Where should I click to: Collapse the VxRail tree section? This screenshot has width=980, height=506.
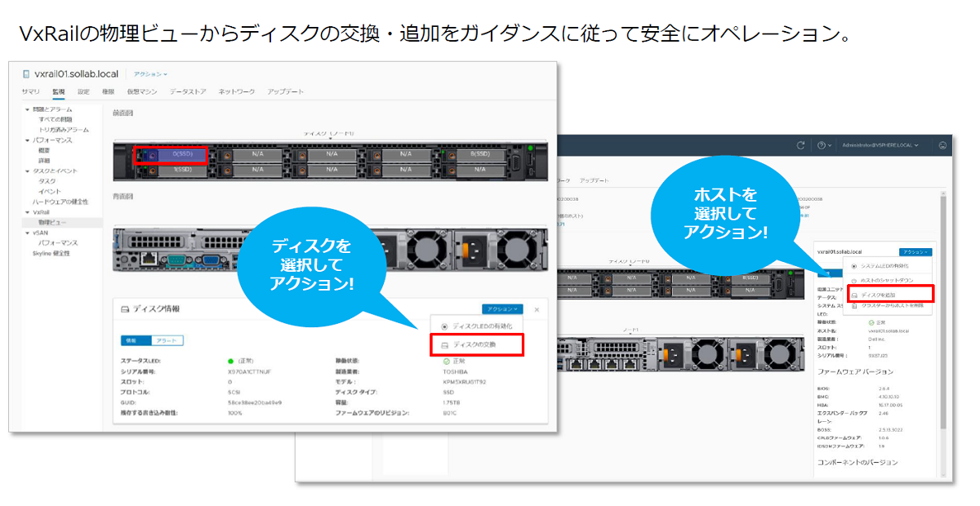(27, 212)
